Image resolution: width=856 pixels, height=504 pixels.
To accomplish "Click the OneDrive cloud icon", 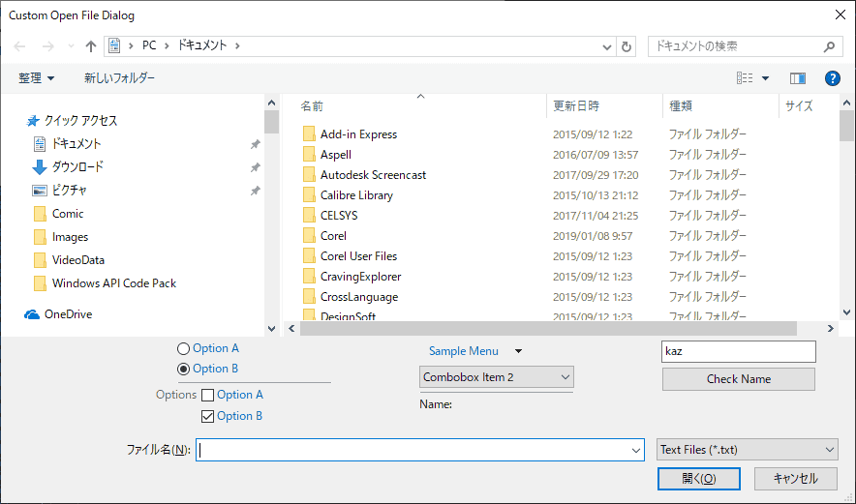I will pyautogui.click(x=32, y=314).
